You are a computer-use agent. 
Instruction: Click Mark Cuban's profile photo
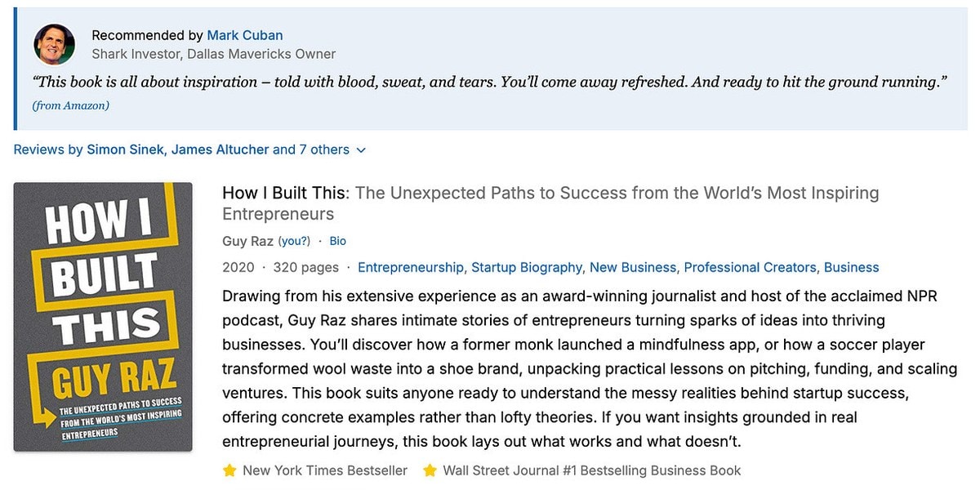pyautogui.click(x=55, y=44)
